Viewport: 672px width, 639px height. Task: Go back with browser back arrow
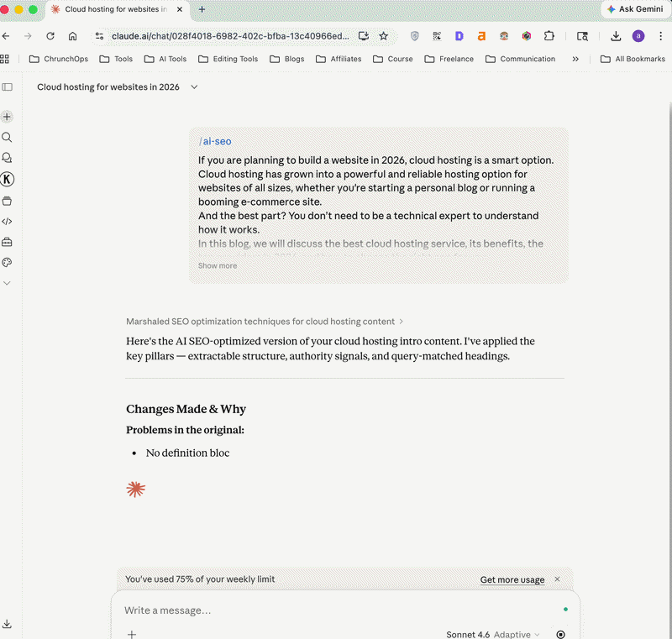point(6,36)
